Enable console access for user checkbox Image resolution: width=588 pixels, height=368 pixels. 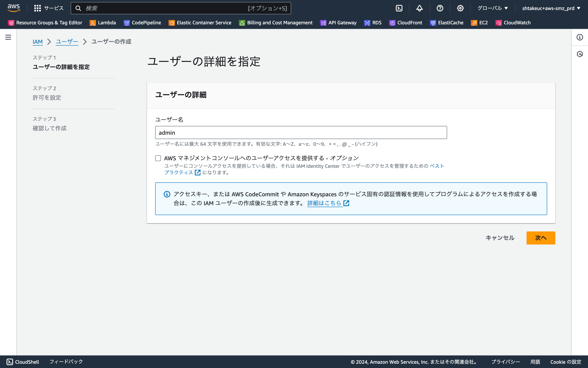point(158,158)
